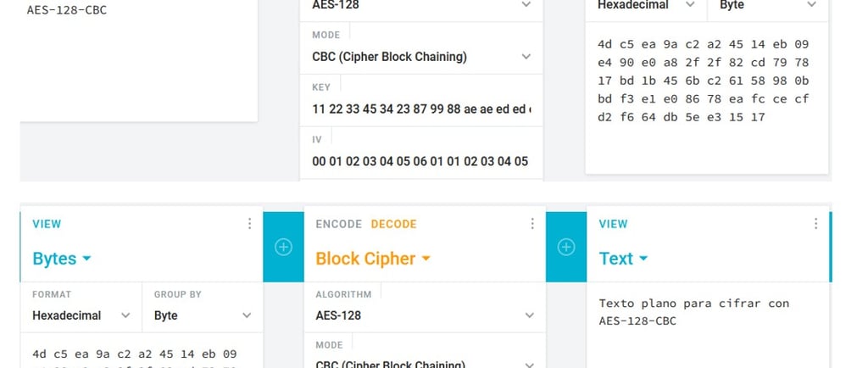Open the upper CBC mode dropdown
Image resolution: width=868 pixels, height=368 pixels.
[421, 57]
